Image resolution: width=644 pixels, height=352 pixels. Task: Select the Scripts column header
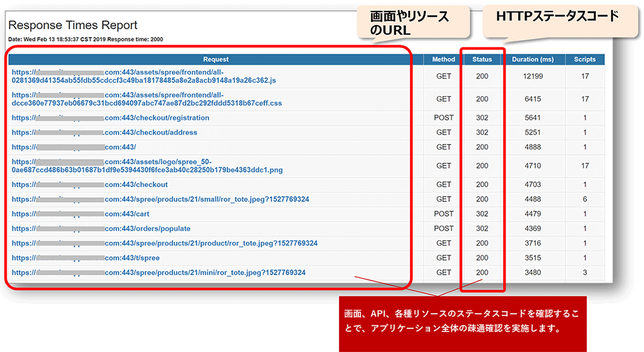pos(584,60)
